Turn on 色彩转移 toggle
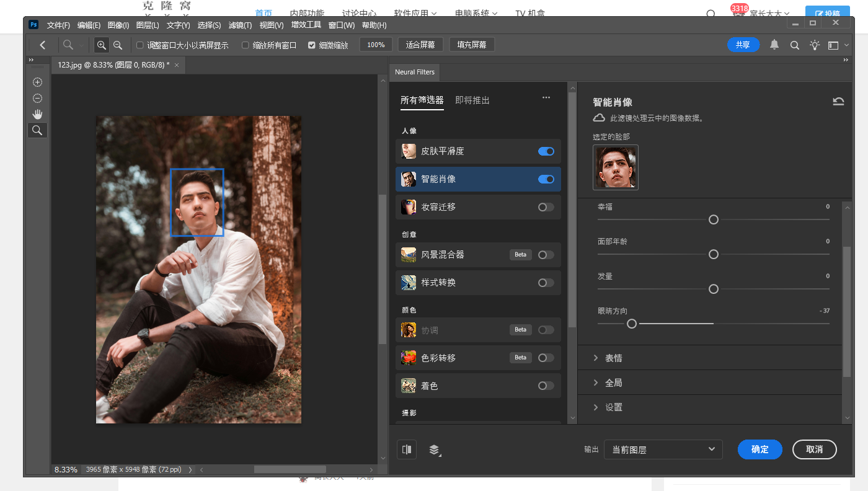Screen dimensions: 868x491 [546, 358]
